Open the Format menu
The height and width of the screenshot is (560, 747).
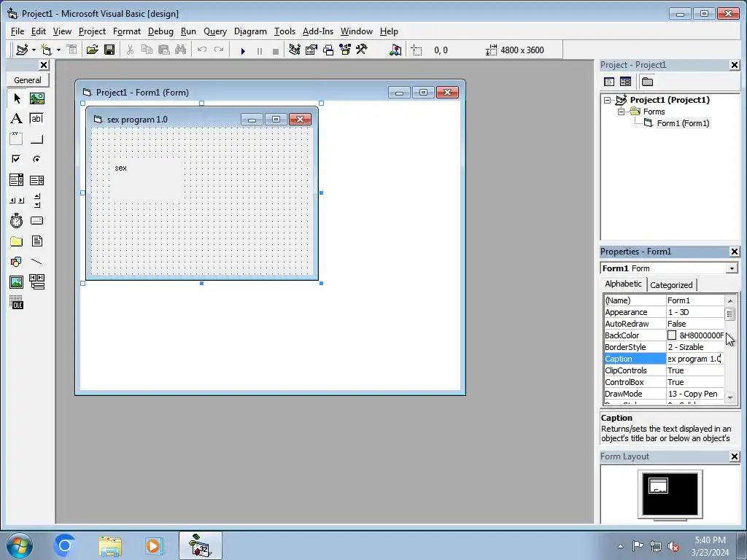(127, 31)
